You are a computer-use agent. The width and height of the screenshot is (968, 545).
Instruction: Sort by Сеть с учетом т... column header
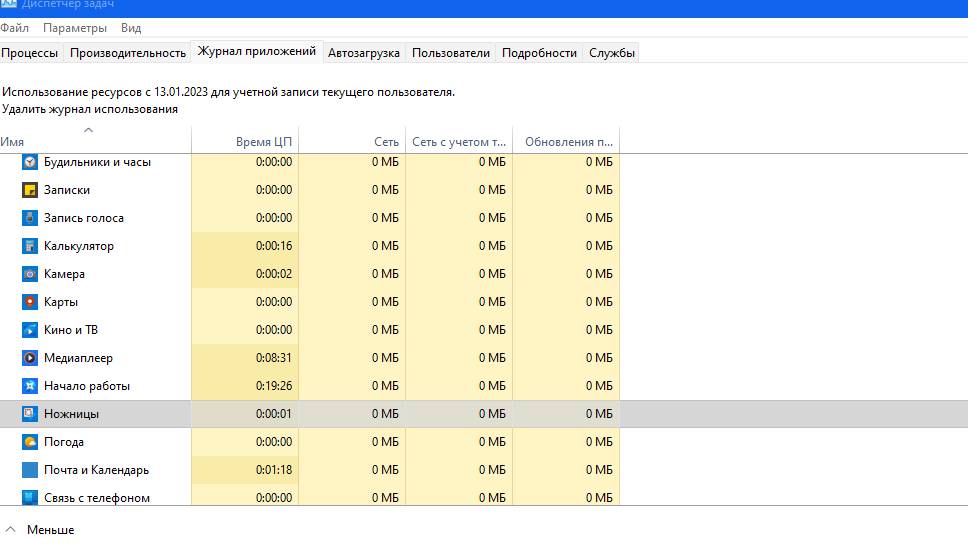[x=459, y=141]
